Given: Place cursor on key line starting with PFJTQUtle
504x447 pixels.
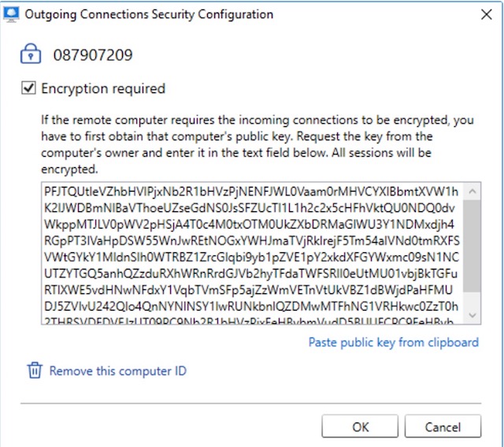Looking at the screenshot, I should [x=252, y=192].
